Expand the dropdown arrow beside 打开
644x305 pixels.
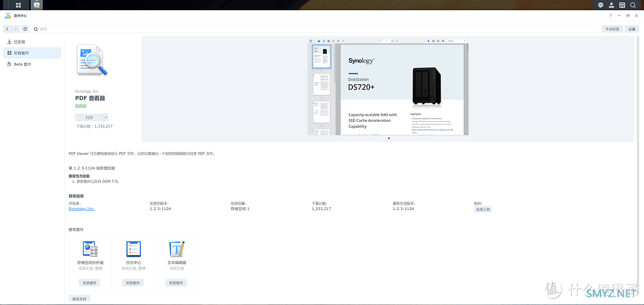(106, 118)
